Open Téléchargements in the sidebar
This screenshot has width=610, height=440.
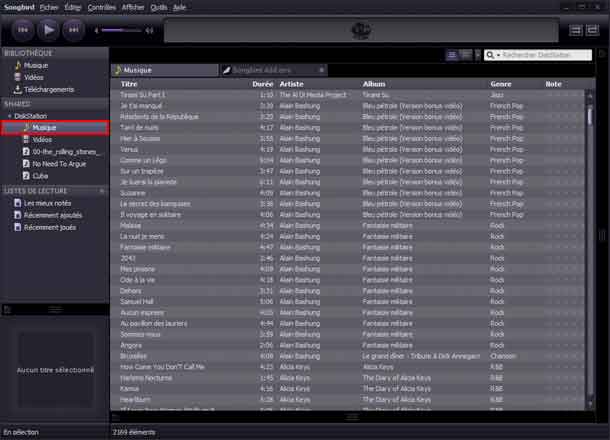(x=49, y=89)
